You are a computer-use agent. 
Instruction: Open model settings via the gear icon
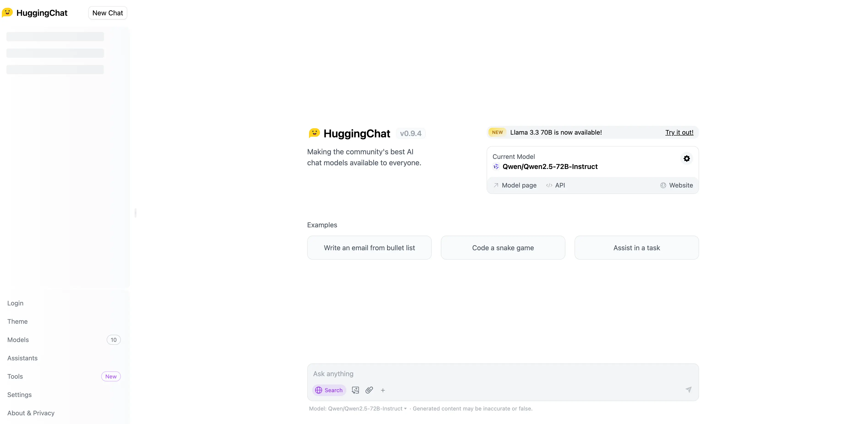coord(686,158)
